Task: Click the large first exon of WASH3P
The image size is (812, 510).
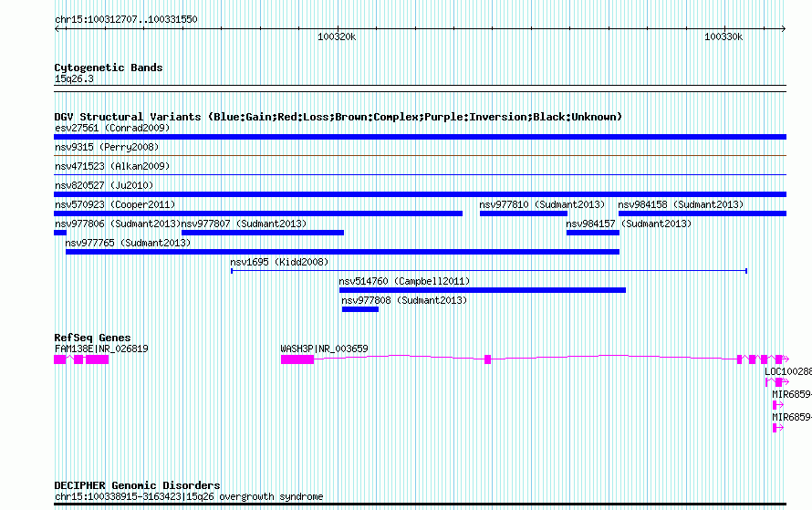Action: pyautogui.click(x=297, y=359)
